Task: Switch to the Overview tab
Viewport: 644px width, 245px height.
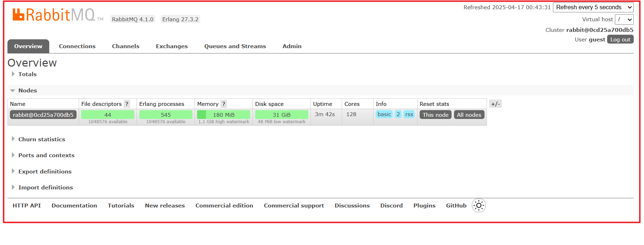Action: 28,46
